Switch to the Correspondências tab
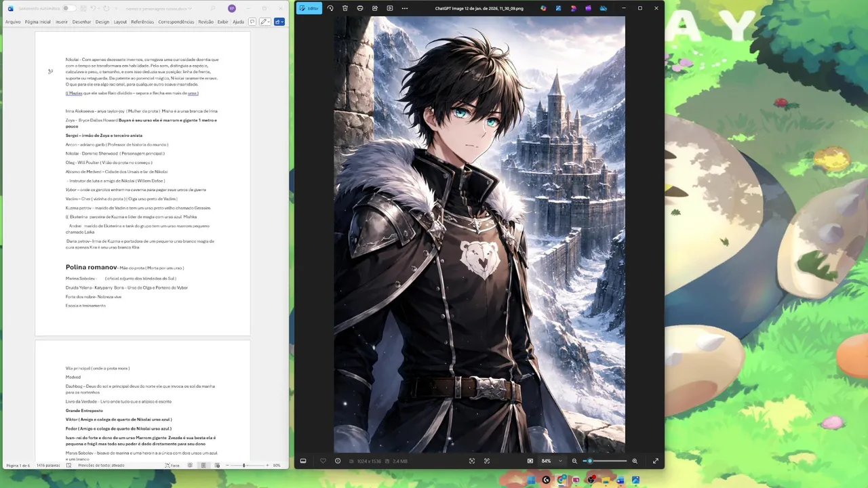Image resolution: width=868 pixels, height=488 pixels. click(176, 22)
